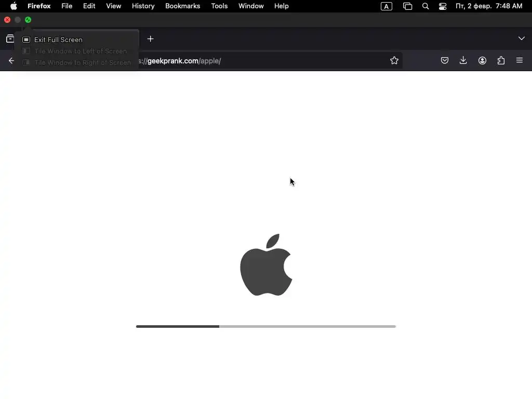The height and width of the screenshot is (399, 532).
Task: Click the date and time in menu bar
Action: [x=489, y=6]
